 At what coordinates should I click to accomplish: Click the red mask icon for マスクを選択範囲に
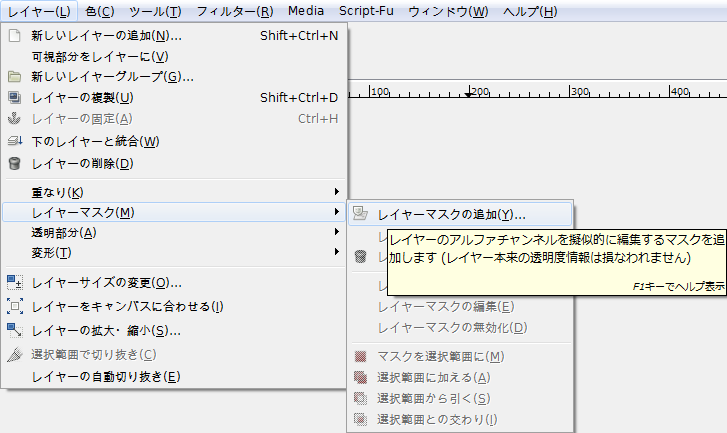pyautogui.click(x=360, y=356)
